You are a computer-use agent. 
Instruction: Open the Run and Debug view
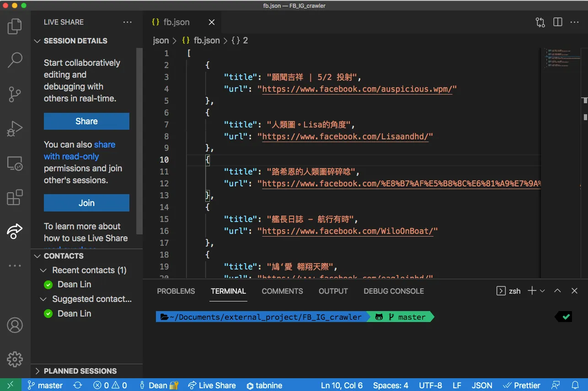pos(15,129)
